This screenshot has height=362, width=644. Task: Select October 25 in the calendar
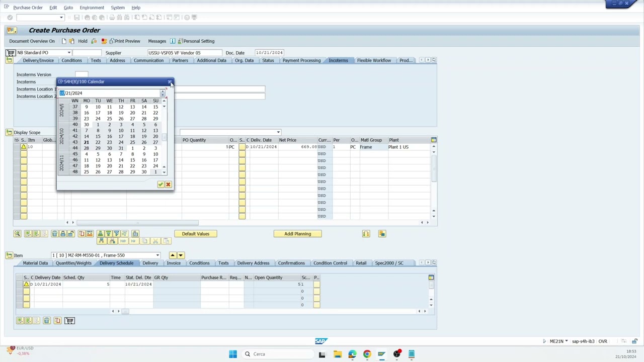(132, 142)
